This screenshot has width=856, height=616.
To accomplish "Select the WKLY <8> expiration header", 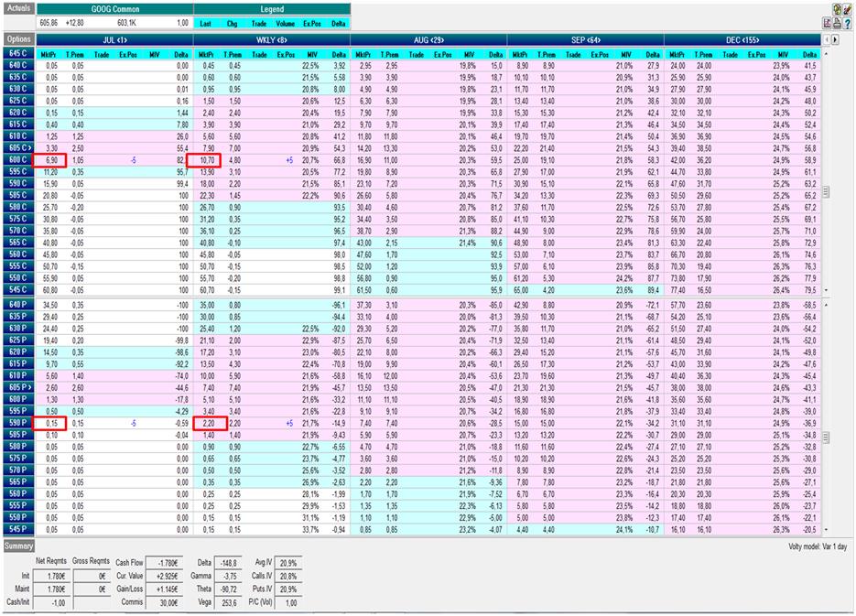I will [271, 40].
